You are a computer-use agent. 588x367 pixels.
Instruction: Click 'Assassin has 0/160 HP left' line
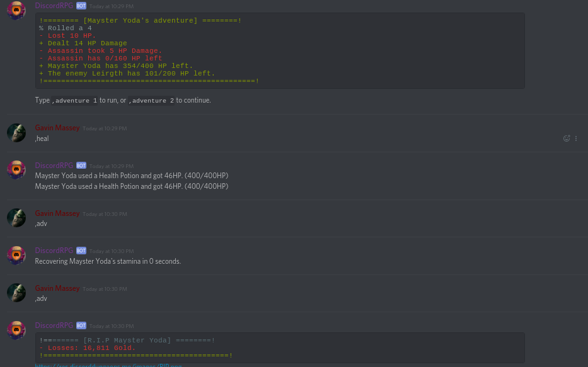pos(100,58)
